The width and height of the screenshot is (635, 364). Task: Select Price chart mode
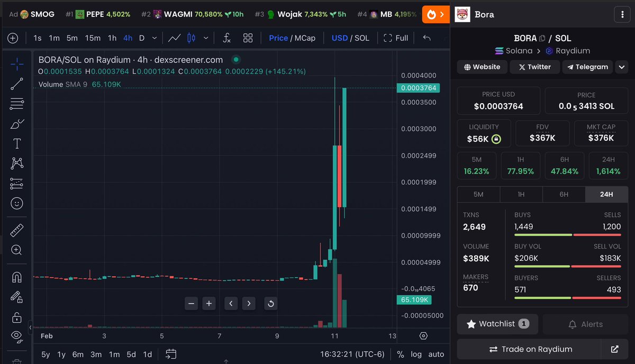[x=278, y=38]
